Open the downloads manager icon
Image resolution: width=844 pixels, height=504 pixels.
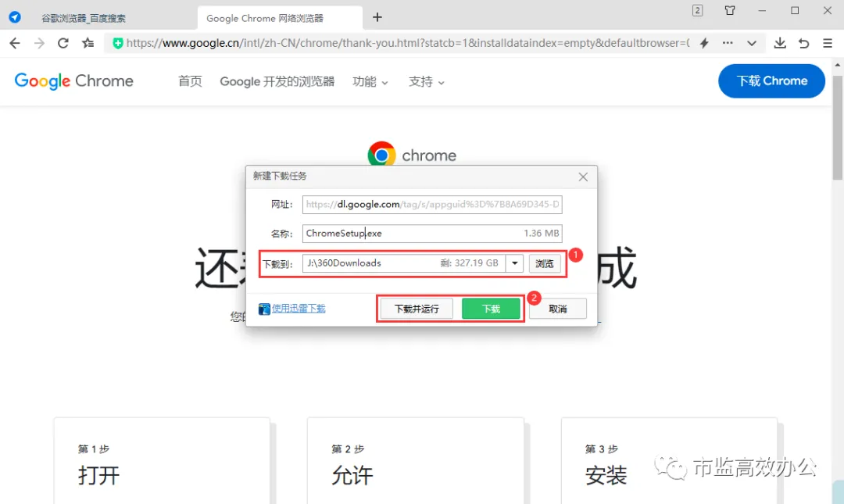pos(780,43)
